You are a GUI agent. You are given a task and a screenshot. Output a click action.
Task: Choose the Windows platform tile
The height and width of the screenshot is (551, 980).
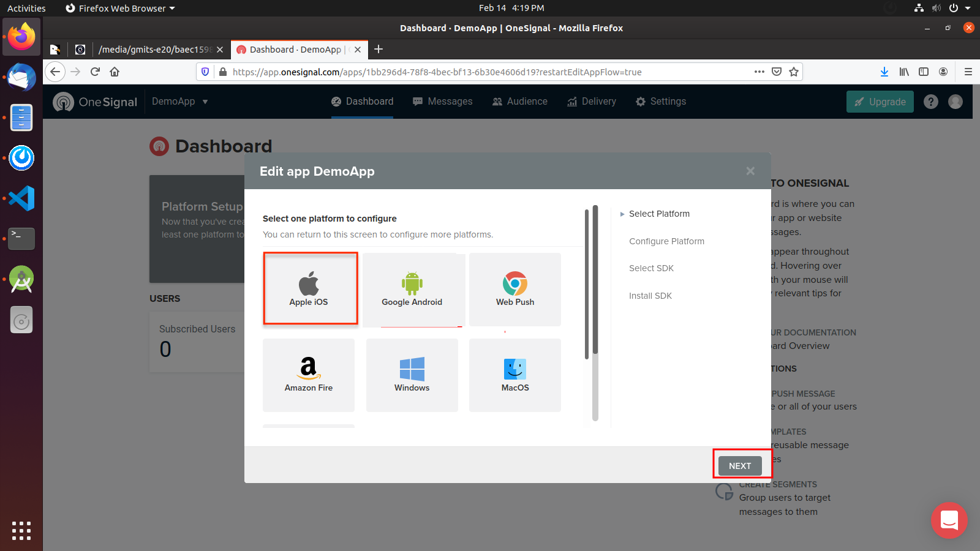pyautogui.click(x=412, y=375)
